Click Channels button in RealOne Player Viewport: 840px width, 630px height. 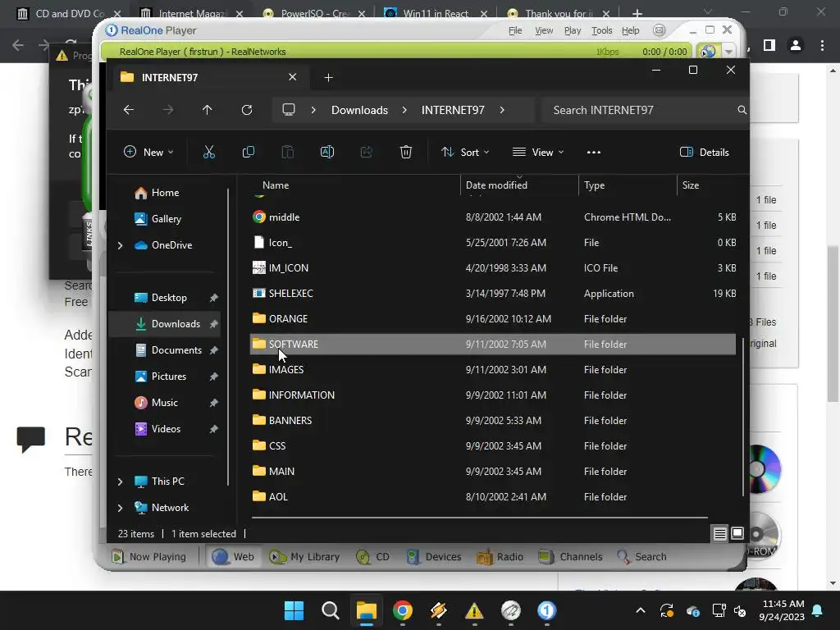[570, 557]
